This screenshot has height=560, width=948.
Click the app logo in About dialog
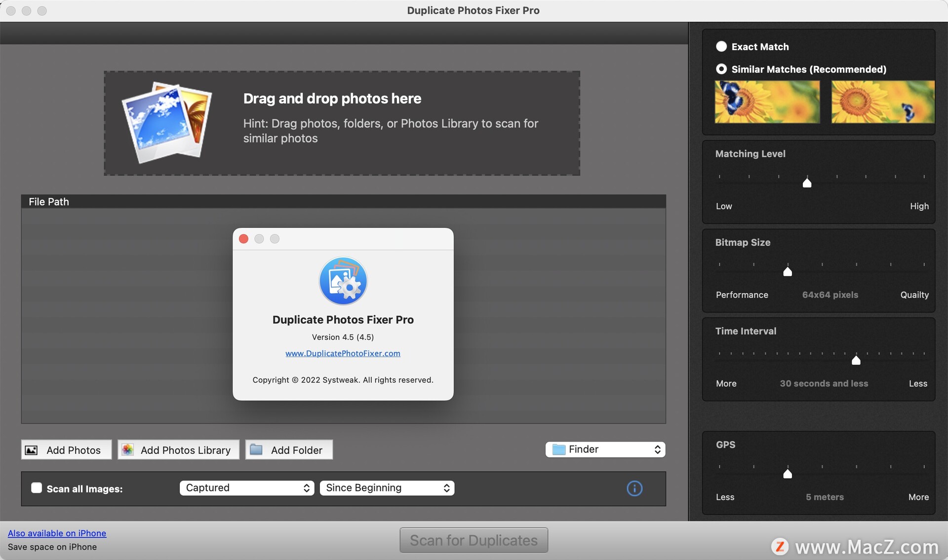pyautogui.click(x=343, y=281)
